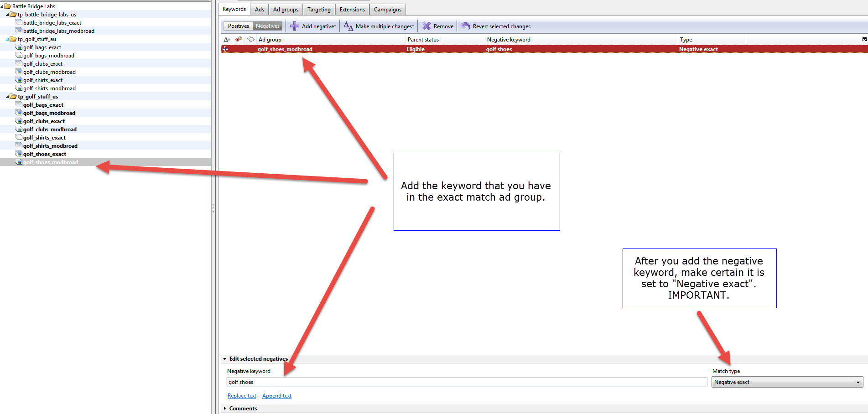The width and height of the screenshot is (868, 414).
Task: Click the Replace text link
Action: pyautogui.click(x=242, y=396)
